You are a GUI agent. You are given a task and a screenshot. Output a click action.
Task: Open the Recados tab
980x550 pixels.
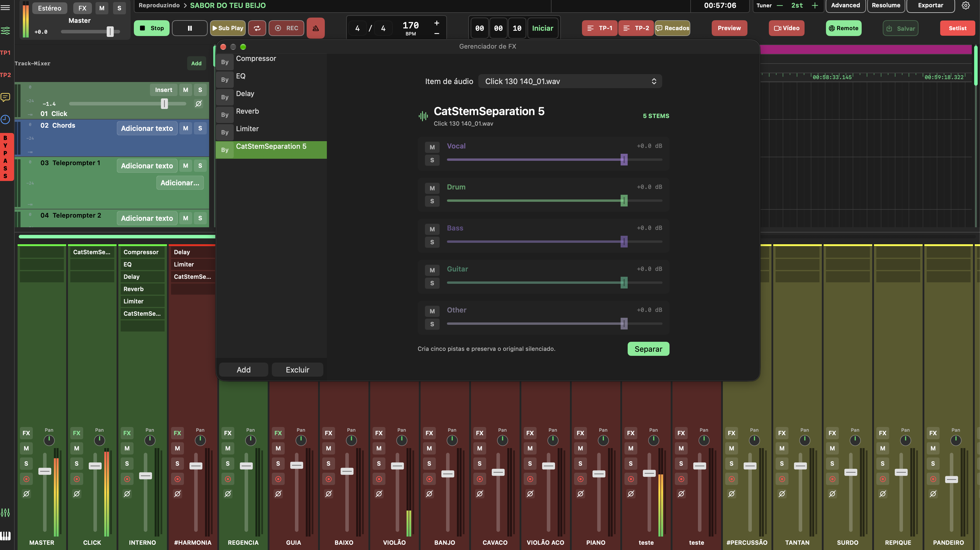coord(672,28)
